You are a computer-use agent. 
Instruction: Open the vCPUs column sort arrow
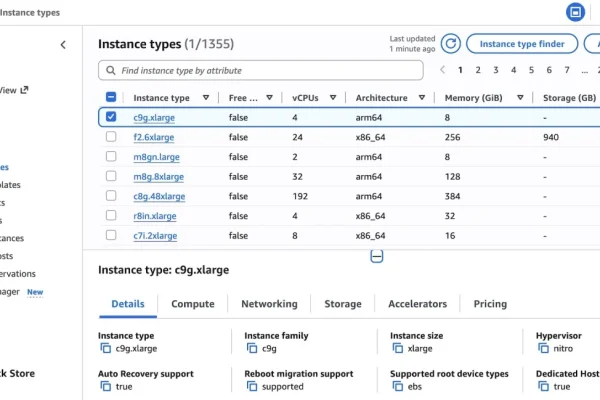coord(333,98)
